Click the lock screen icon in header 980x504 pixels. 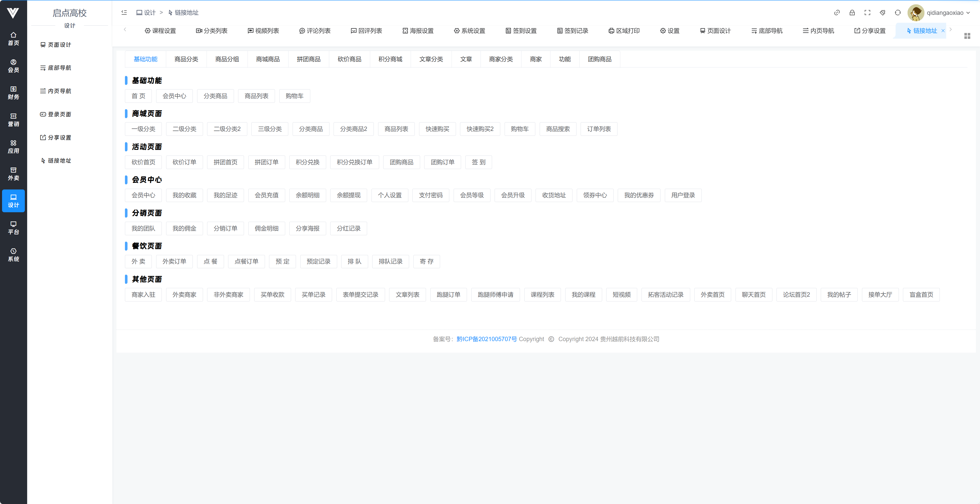(852, 13)
